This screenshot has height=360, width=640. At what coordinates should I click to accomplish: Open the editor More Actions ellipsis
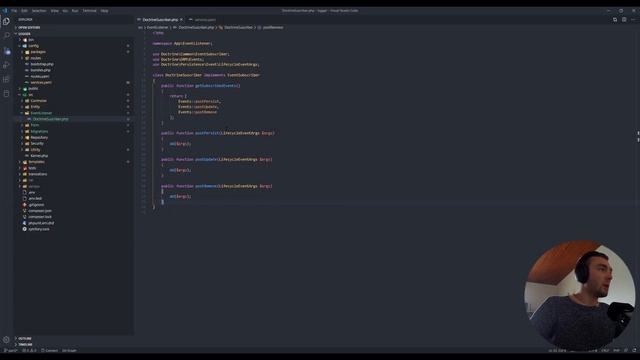point(633,20)
